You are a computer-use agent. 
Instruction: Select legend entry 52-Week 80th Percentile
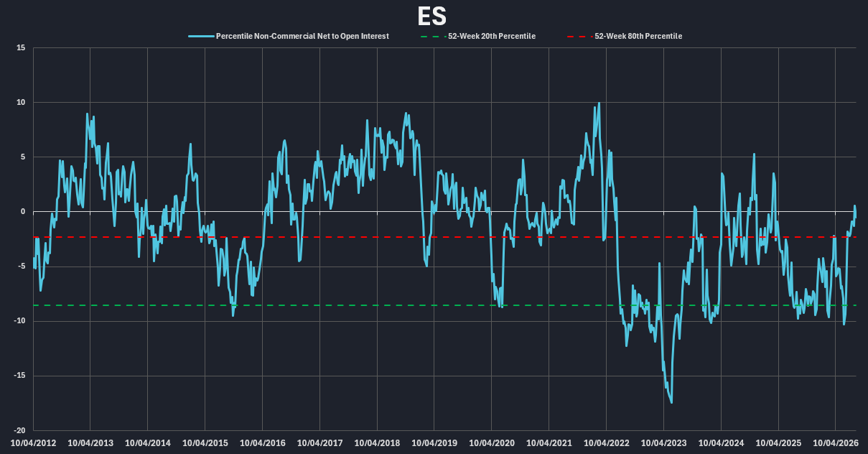(x=638, y=36)
